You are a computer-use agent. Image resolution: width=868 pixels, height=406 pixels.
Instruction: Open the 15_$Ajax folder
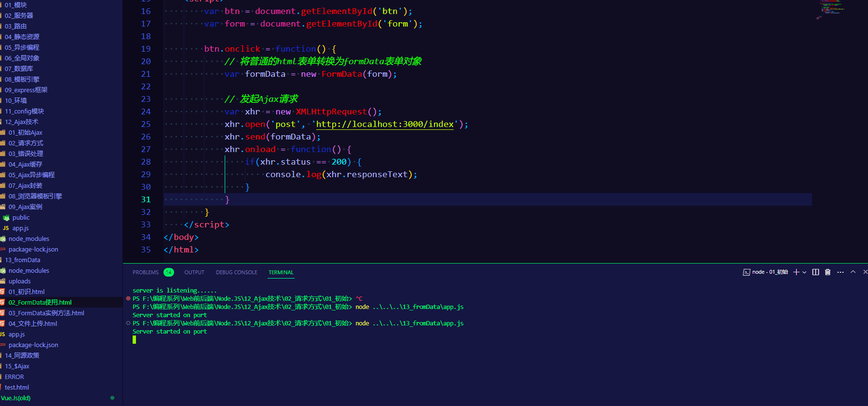[x=17, y=366]
